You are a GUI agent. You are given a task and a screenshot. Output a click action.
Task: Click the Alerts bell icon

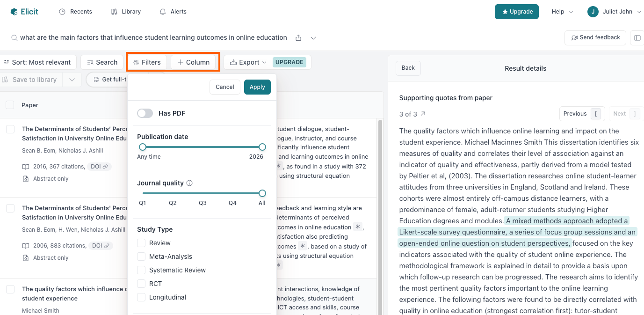(163, 11)
